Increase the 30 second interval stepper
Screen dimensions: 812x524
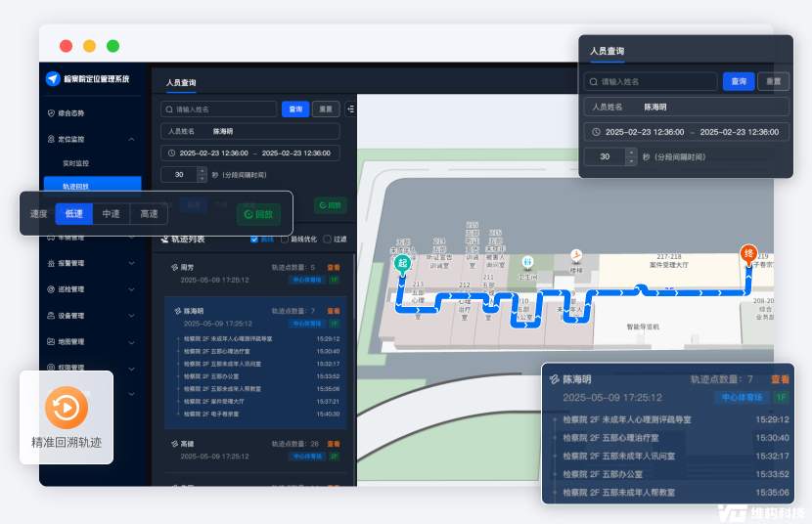pyautogui.click(x=632, y=153)
